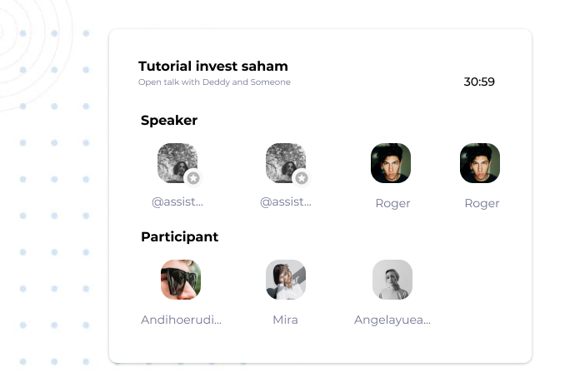This screenshot has height=392, width=575.
Task: Click the star badge on the first @assist avatar
Action: tap(193, 178)
